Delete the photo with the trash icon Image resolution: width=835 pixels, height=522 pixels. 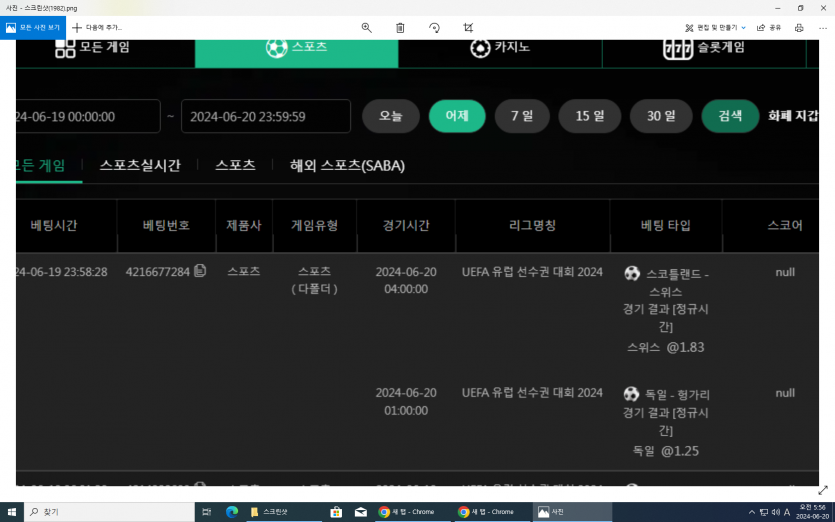pyautogui.click(x=400, y=28)
